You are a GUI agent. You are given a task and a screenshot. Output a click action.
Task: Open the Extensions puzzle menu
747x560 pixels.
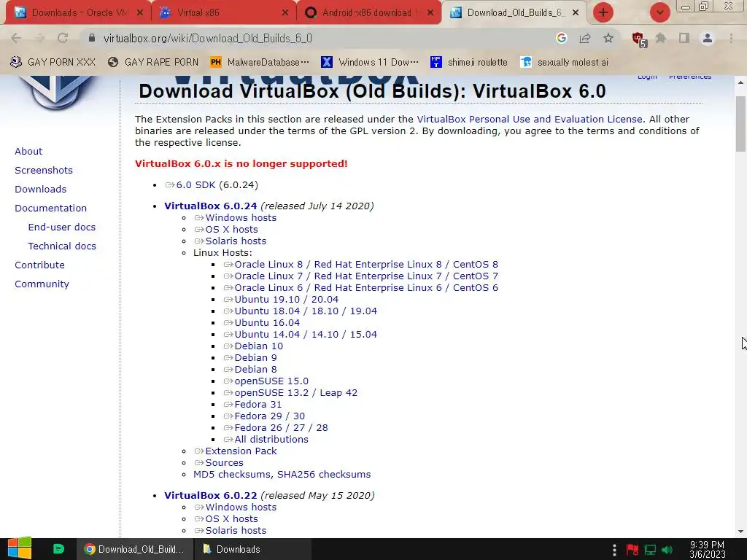pyautogui.click(x=661, y=38)
